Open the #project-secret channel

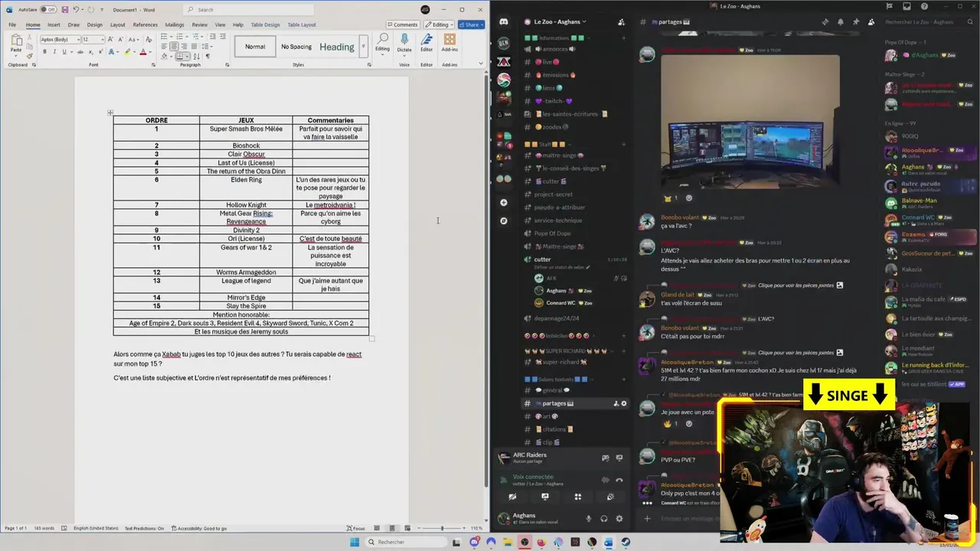point(553,194)
